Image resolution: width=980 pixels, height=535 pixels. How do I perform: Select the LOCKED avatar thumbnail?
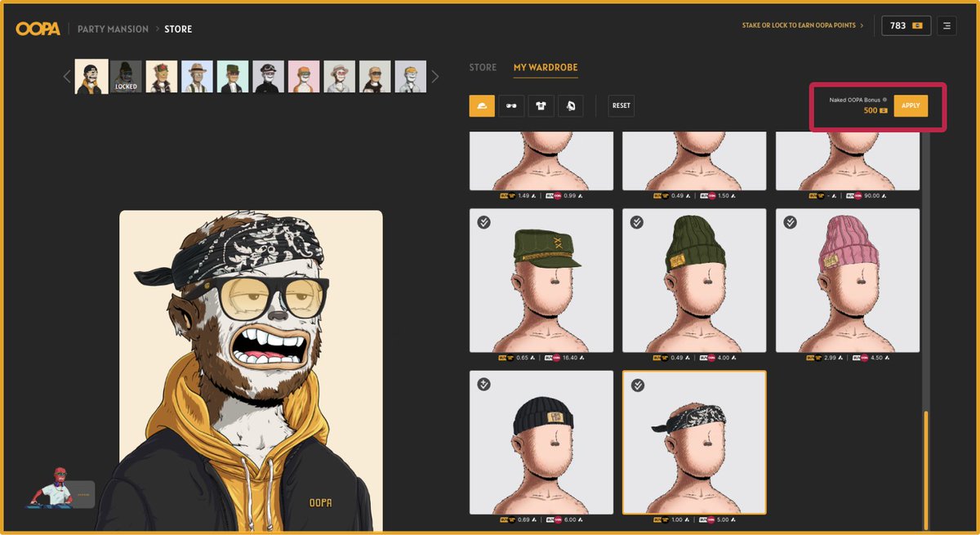tap(127, 77)
